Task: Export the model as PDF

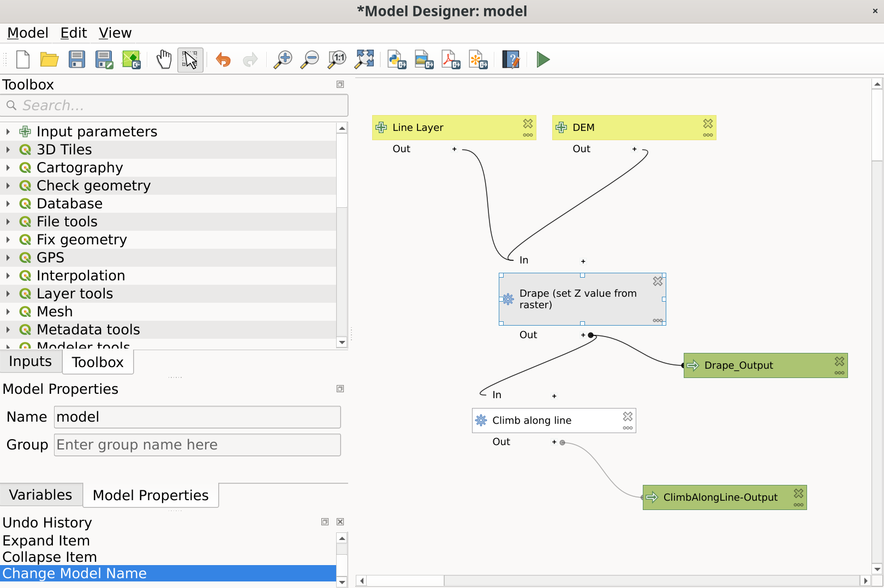Action: click(451, 60)
